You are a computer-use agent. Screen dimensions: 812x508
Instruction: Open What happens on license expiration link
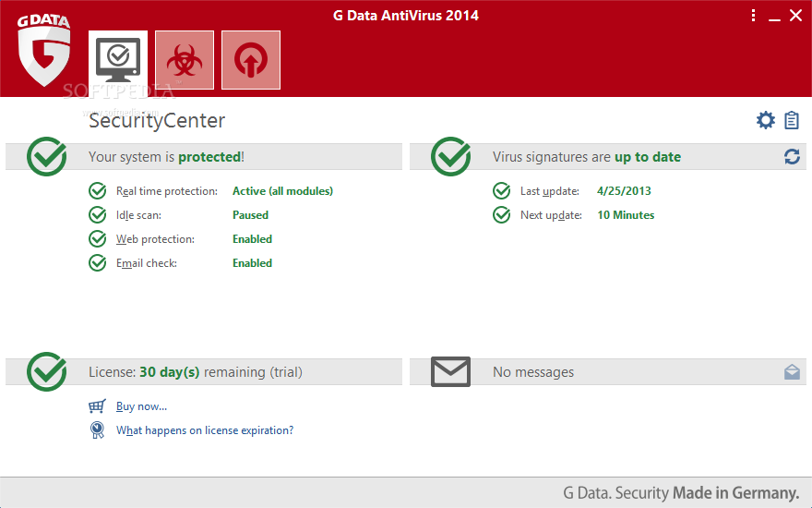(205, 430)
